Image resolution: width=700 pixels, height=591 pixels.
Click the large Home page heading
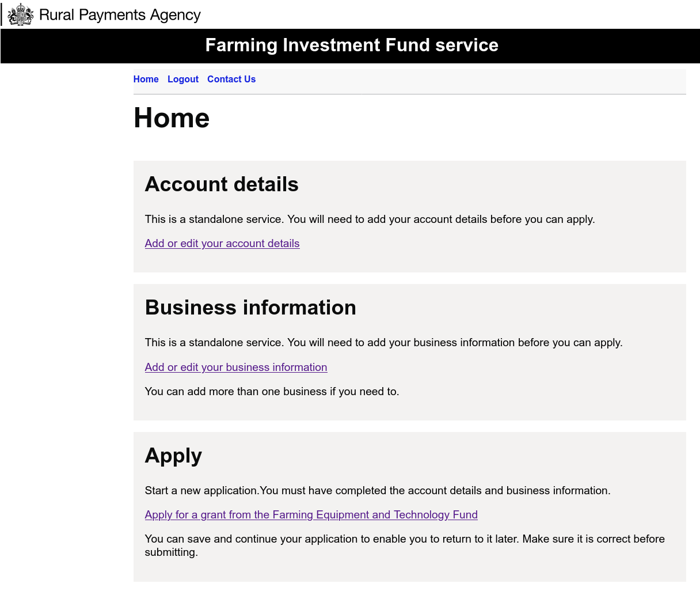pos(172,118)
